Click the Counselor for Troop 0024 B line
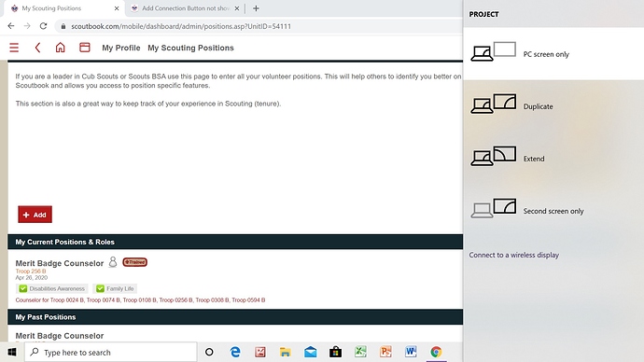The width and height of the screenshot is (644, 362). click(140, 300)
